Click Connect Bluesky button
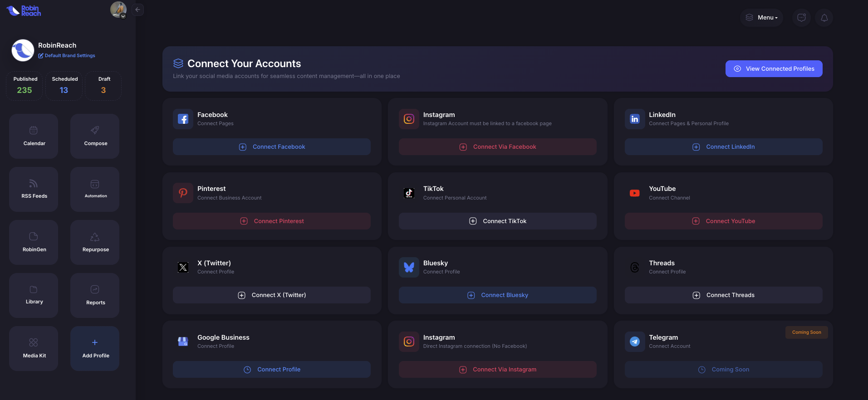Viewport: 868px width, 400px height. [497, 295]
